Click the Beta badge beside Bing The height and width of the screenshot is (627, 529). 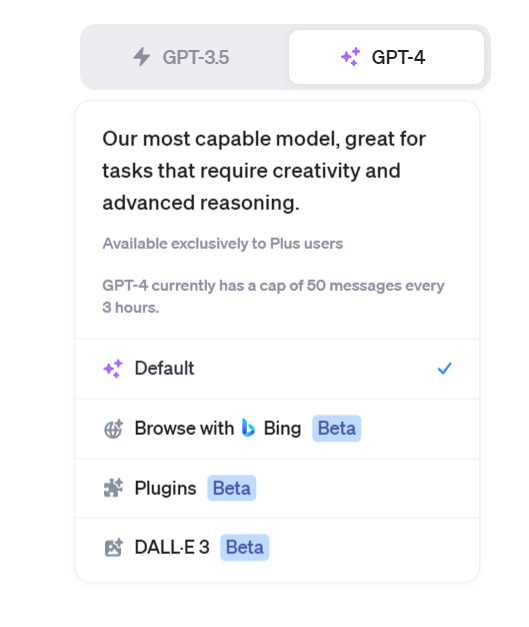(x=337, y=429)
